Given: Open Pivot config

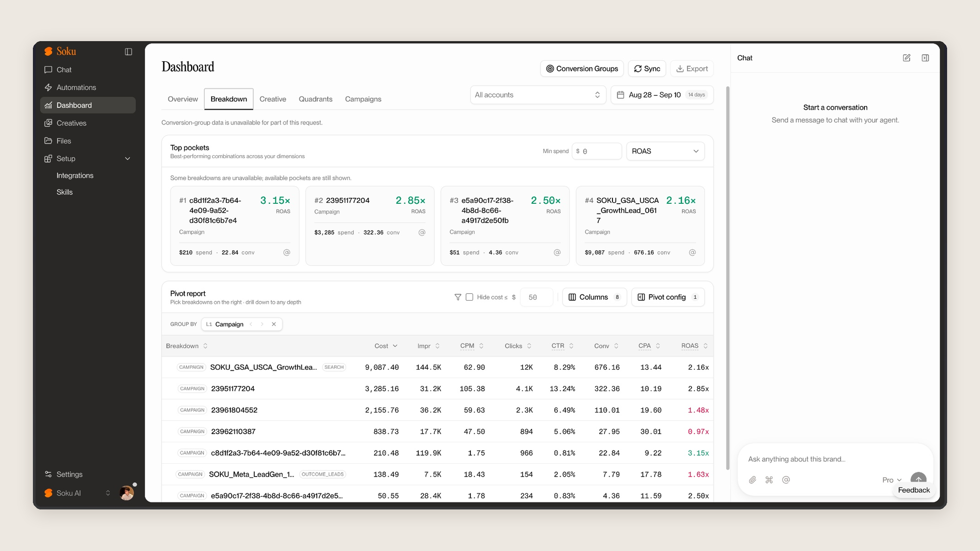Looking at the screenshot, I should click(x=668, y=297).
